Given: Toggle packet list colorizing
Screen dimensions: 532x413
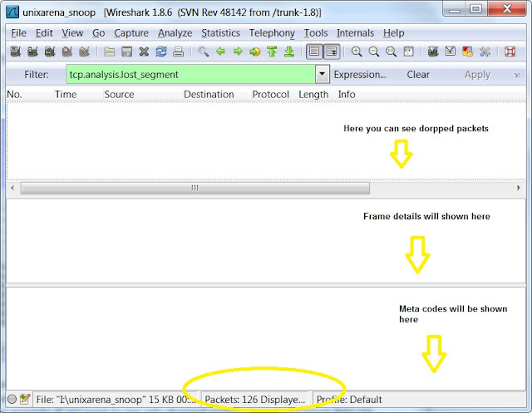Looking at the screenshot, I should point(314,52).
